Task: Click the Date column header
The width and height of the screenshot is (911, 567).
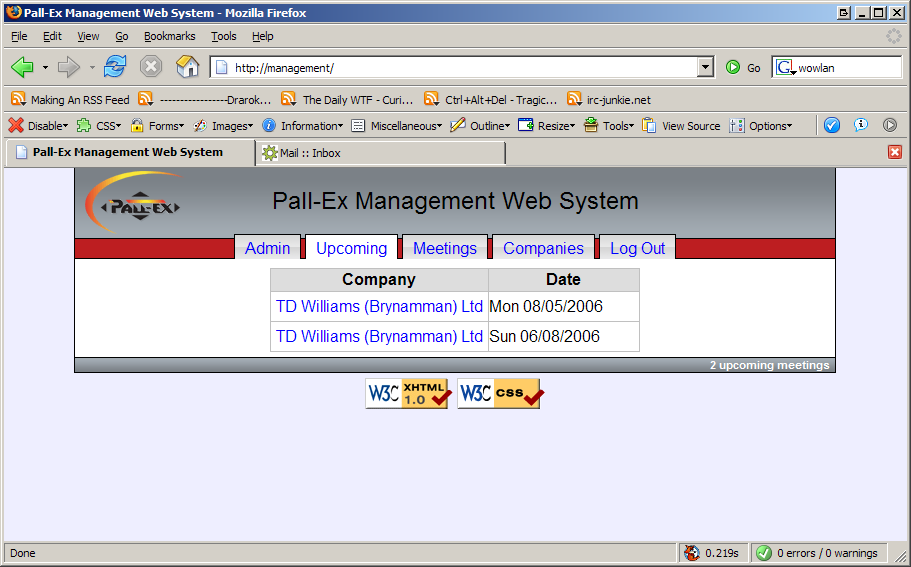Action: click(564, 279)
